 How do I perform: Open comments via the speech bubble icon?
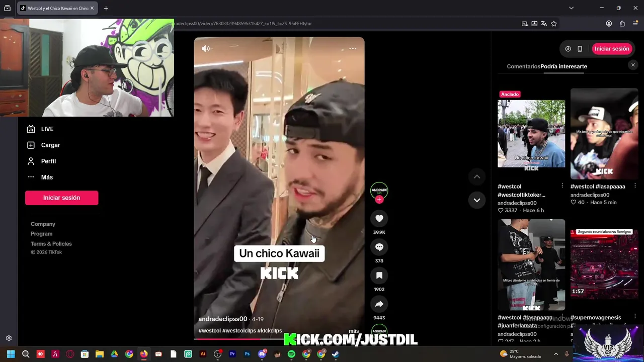point(379,247)
